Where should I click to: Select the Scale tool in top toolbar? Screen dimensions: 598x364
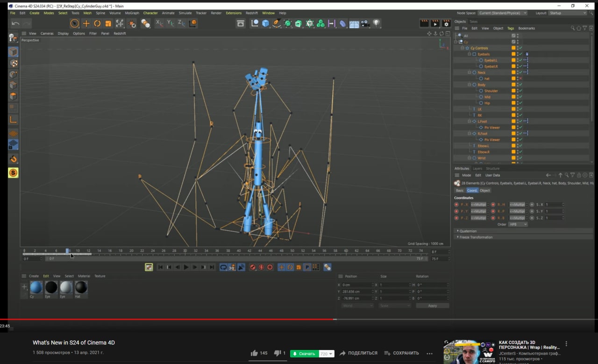108,23
